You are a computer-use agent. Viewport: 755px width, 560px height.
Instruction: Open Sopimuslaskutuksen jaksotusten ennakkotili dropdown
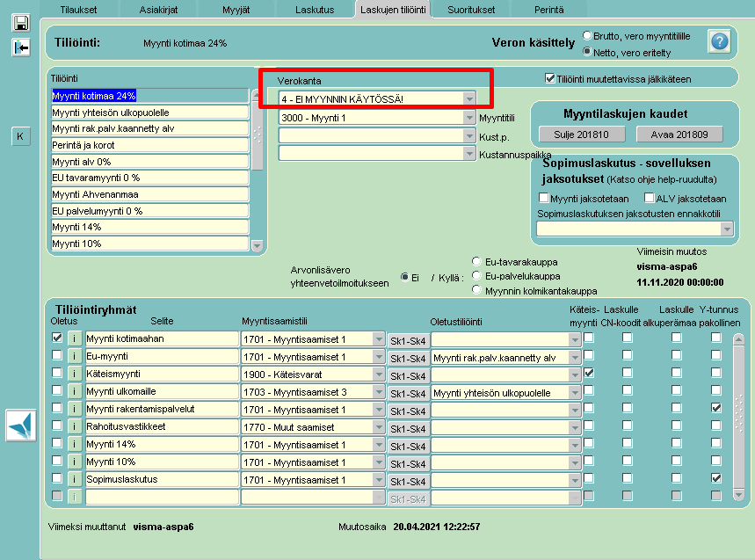pyautogui.click(x=727, y=229)
